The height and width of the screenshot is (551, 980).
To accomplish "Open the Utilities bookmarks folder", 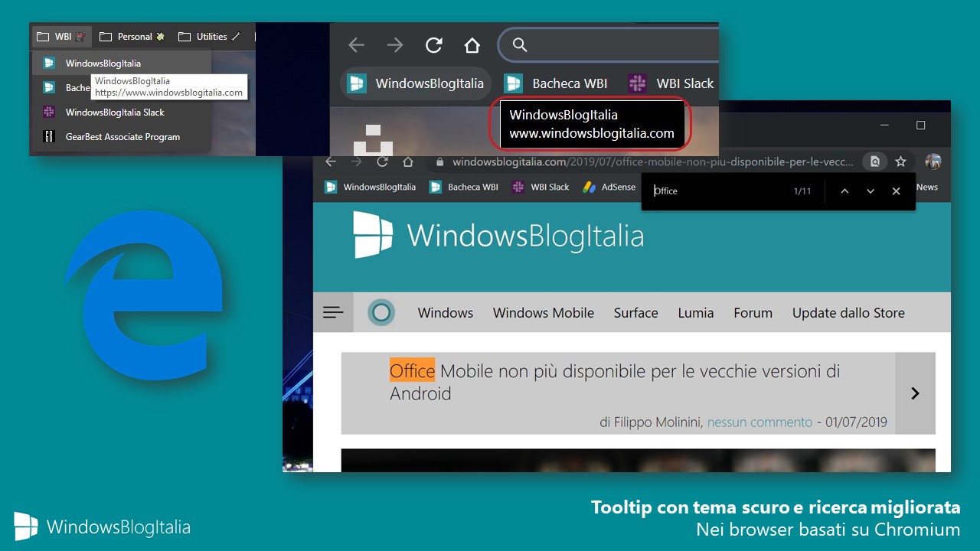I will 209,37.
